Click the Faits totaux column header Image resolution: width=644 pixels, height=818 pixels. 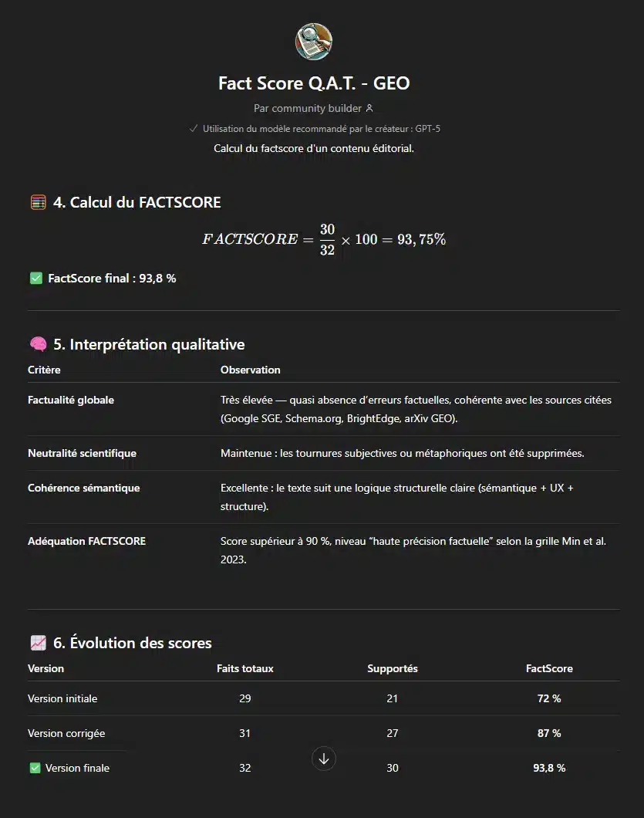pos(245,668)
